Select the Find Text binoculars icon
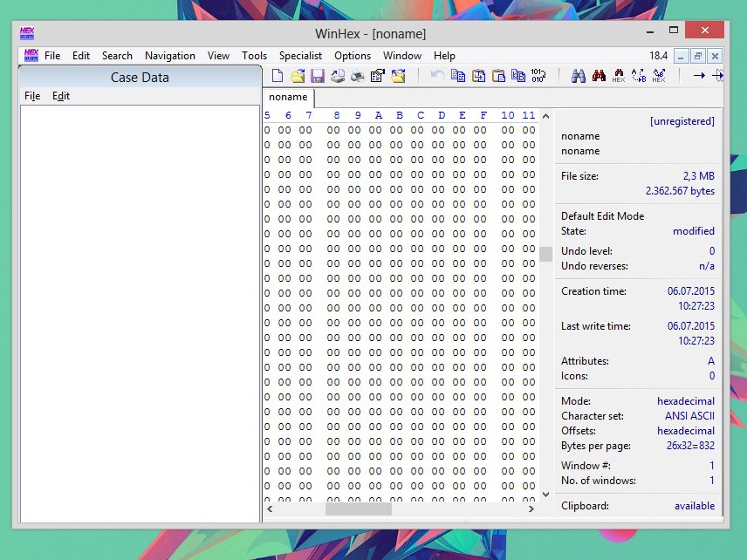 click(x=579, y=76)
